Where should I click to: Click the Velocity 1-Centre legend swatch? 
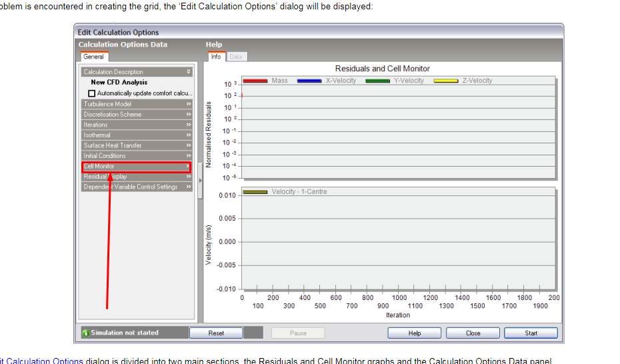[x=255, y=192]
